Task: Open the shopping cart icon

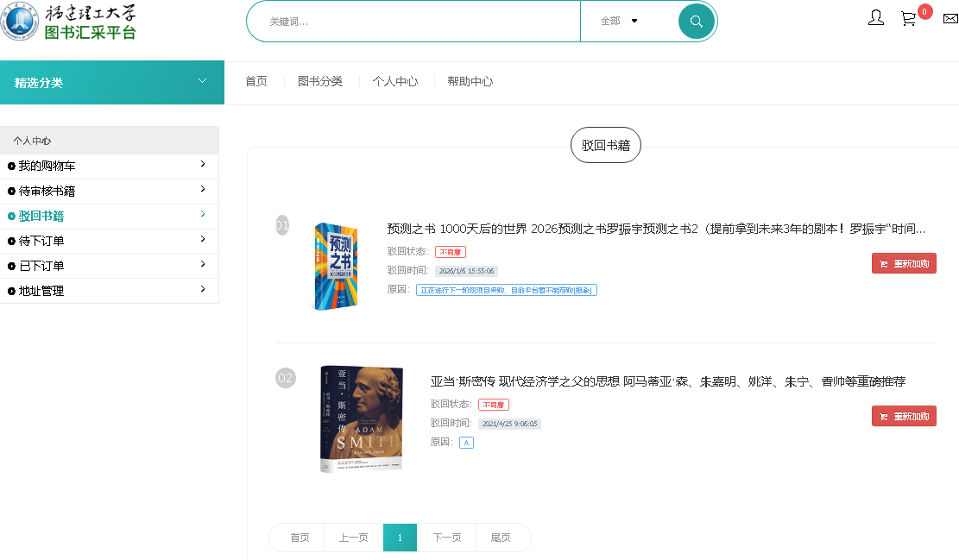Action: [x=908, y=18]
